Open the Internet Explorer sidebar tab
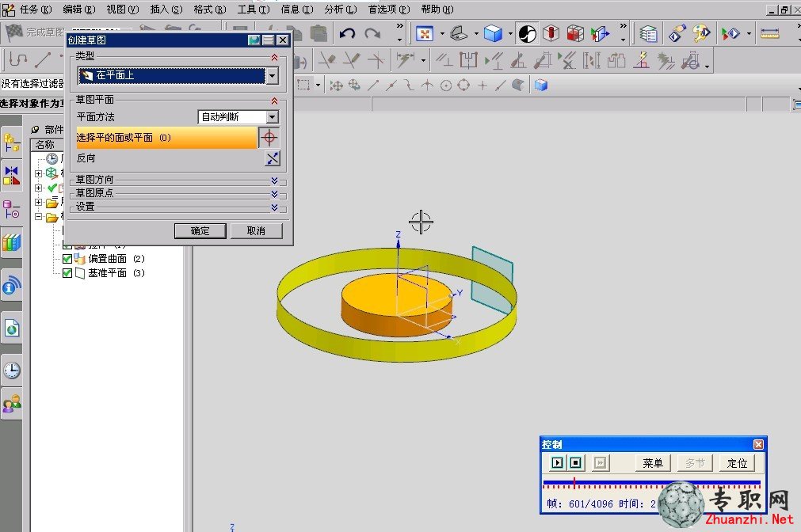This screenshot has height=532, width=801. (11, 328)
